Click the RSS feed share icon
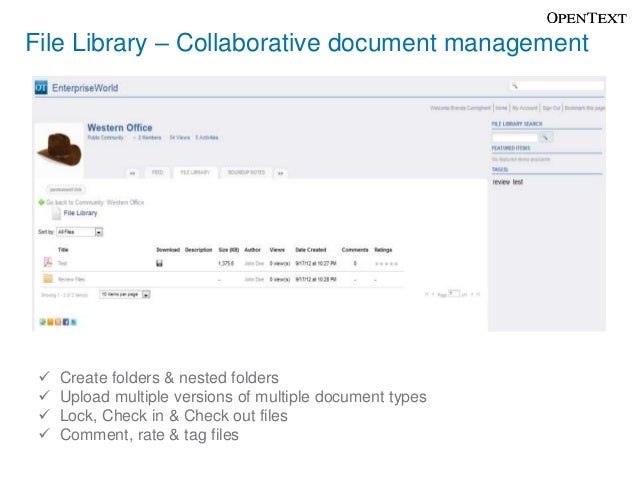The height and width of the screenshot is (479, 638). point(58,322)
